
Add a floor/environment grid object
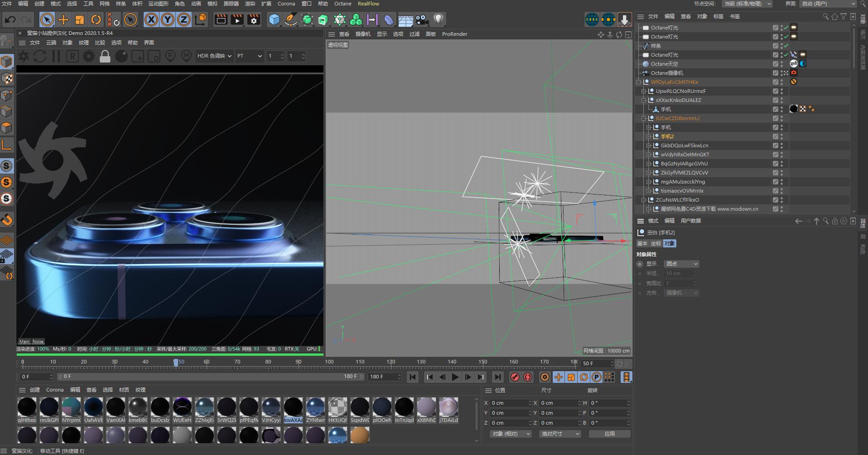tap(405, 19)
